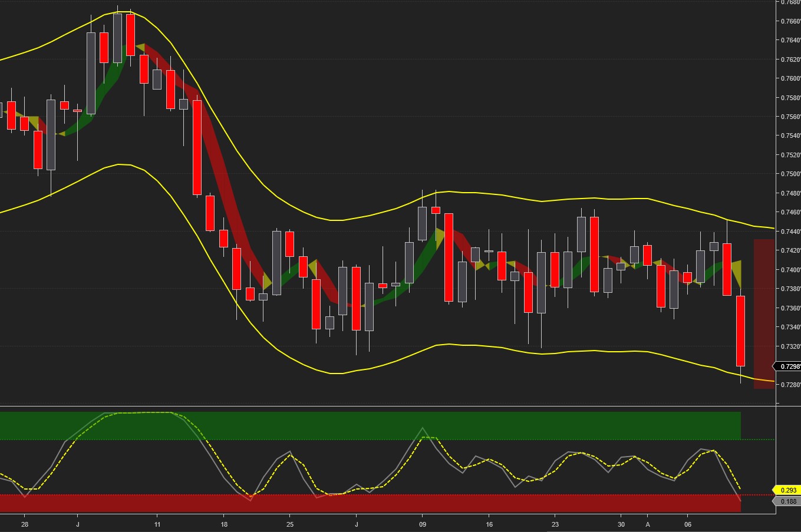Select date label 28 on time axis
801x532 pixels.
point(25,524)
